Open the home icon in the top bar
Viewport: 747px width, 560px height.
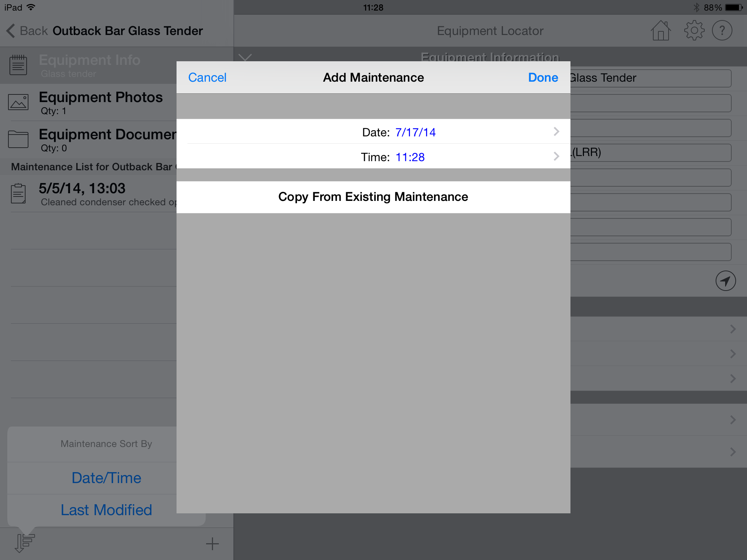(x=661, y=31)
